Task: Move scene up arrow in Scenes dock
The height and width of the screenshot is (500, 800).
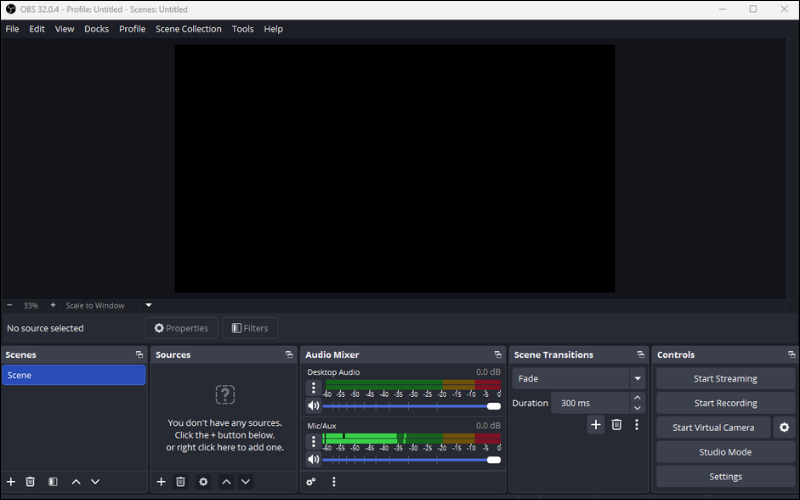Action: (x=76, y=482)
